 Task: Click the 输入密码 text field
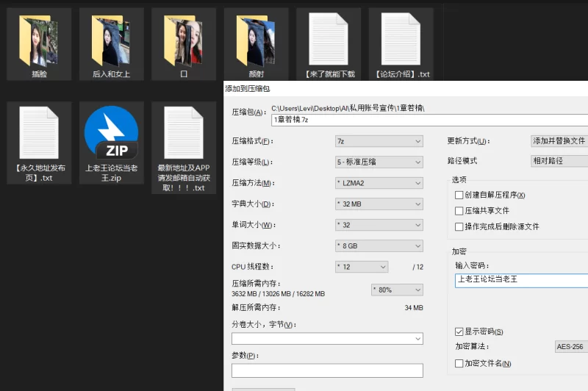(x=520, y=280)
